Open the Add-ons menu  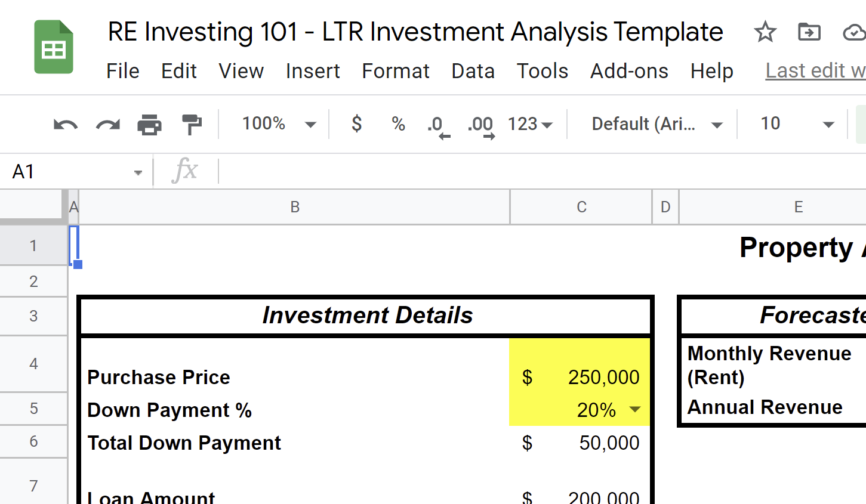(x=629, y=71)
